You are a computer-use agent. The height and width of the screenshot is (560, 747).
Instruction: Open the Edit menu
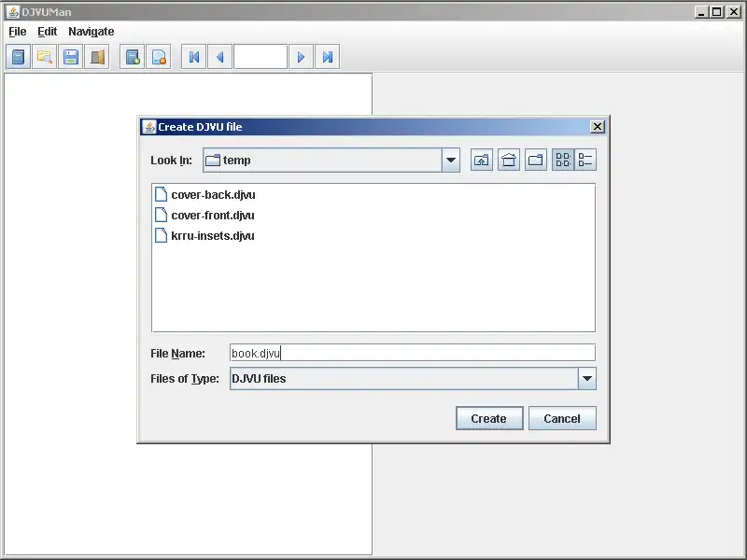48,32
